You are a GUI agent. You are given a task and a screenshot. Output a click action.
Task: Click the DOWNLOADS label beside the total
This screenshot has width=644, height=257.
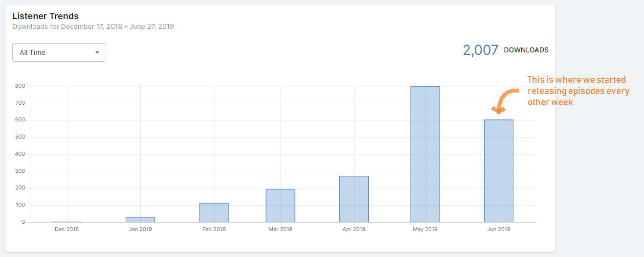526,50
